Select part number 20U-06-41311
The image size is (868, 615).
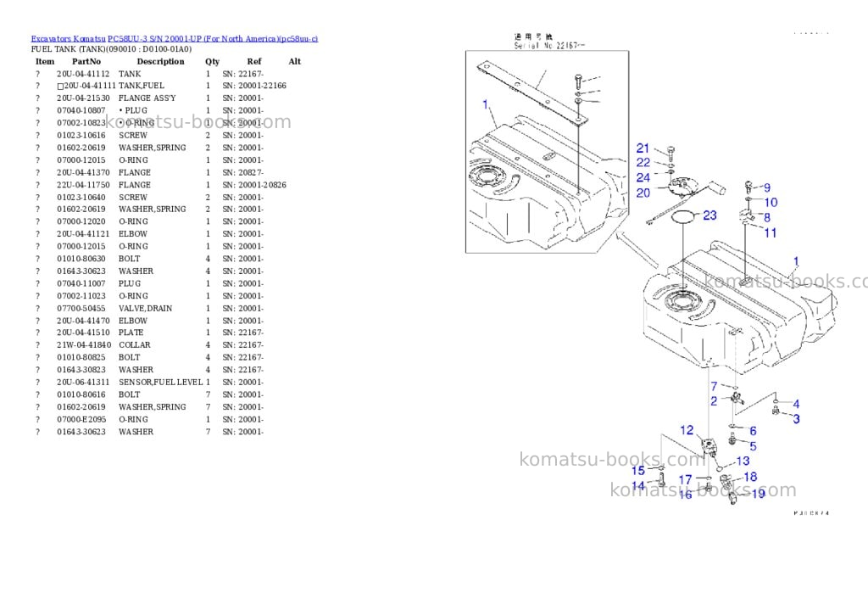click(x=83, y=383)
